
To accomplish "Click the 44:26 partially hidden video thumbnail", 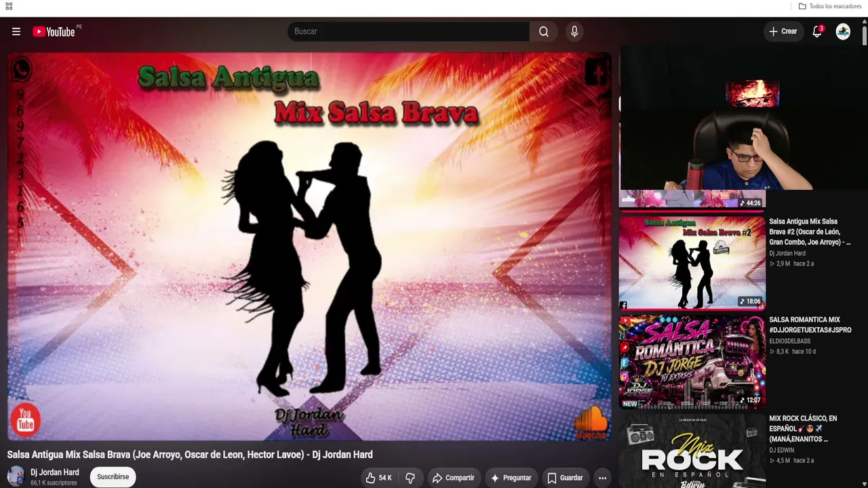I will (x=692, y=199).
